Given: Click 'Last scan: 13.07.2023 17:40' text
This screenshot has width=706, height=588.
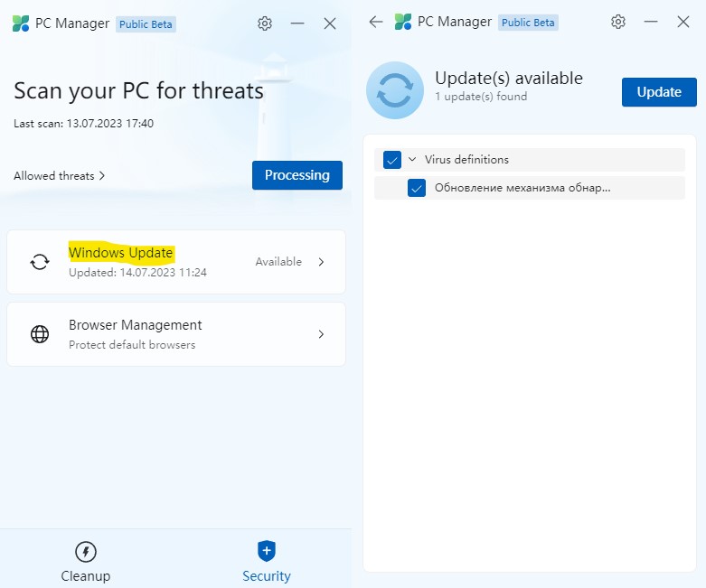Looking at the screenshot, I should coord(83,123).
